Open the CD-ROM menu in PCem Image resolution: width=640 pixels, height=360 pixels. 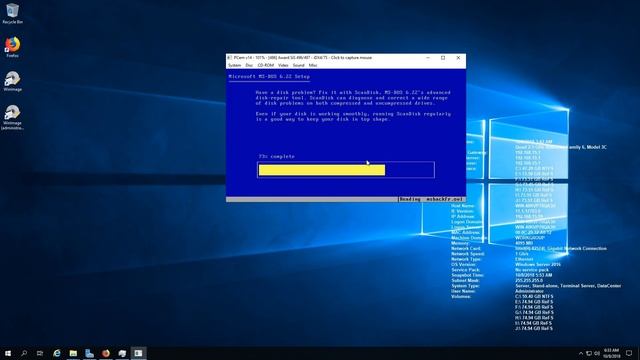click(x=266, y=65)
